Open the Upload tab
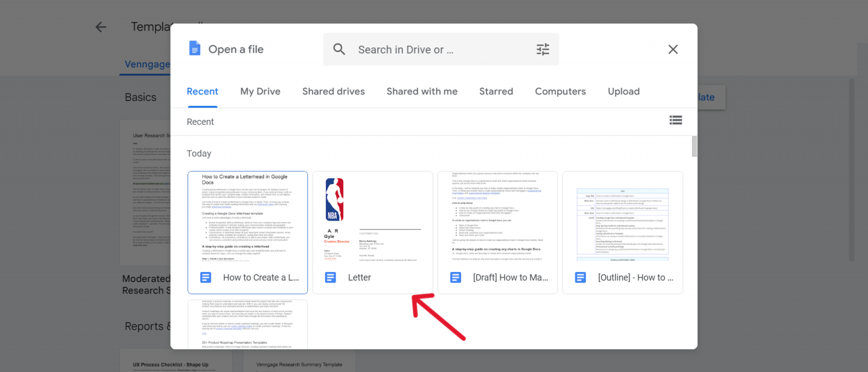 click(623, 91)
